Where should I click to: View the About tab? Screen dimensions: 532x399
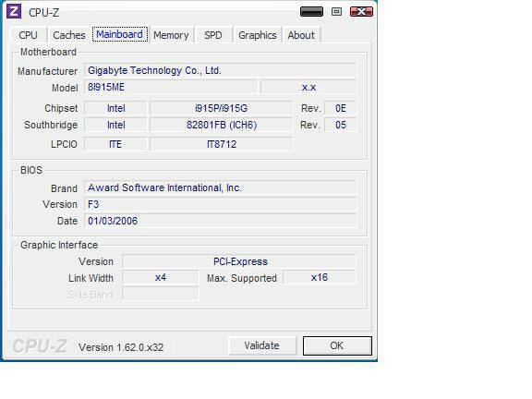(301, 35)
